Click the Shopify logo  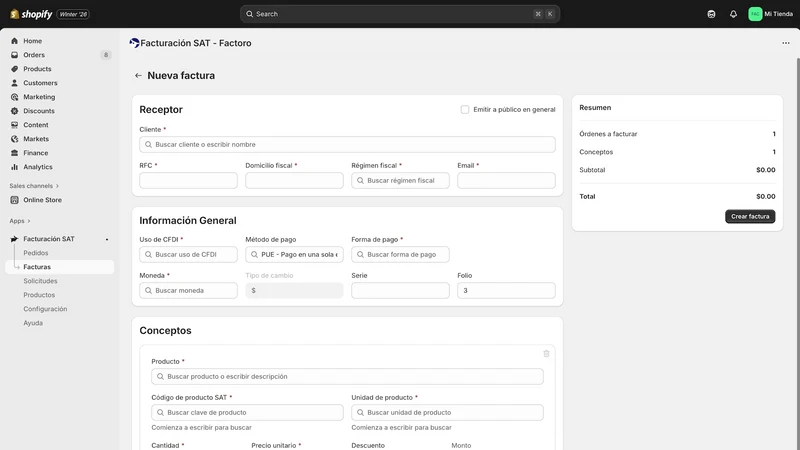click(x=31, y=14)
